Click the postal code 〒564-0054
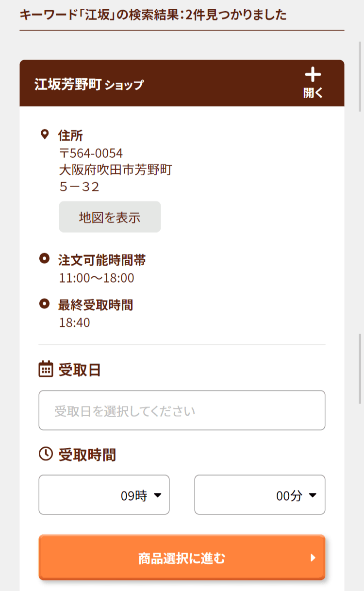 [91, 153]
